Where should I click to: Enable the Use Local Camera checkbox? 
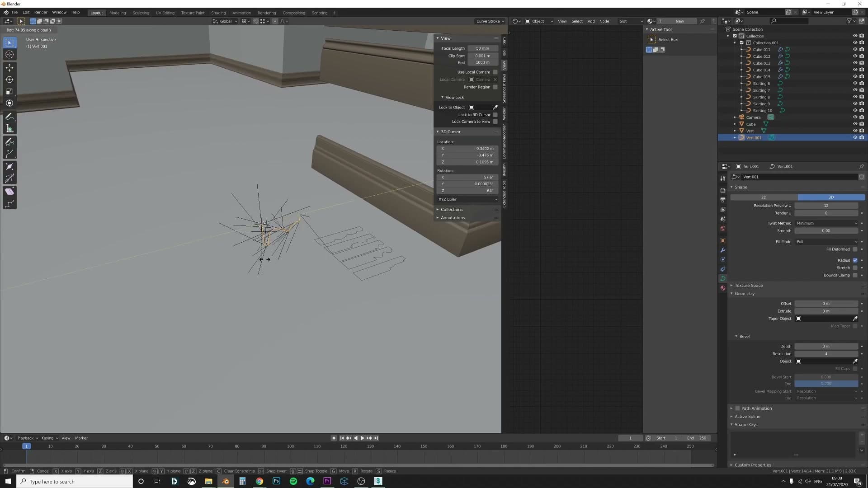495,72
